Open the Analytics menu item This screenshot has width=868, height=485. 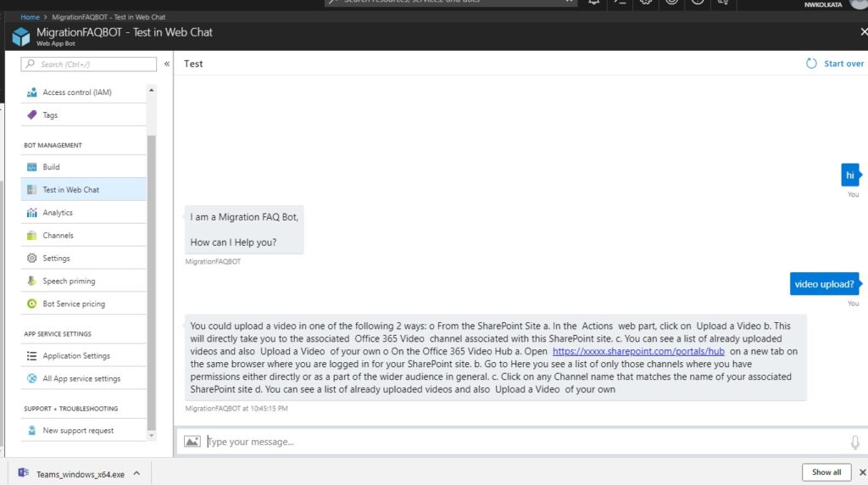click(84, 213)
